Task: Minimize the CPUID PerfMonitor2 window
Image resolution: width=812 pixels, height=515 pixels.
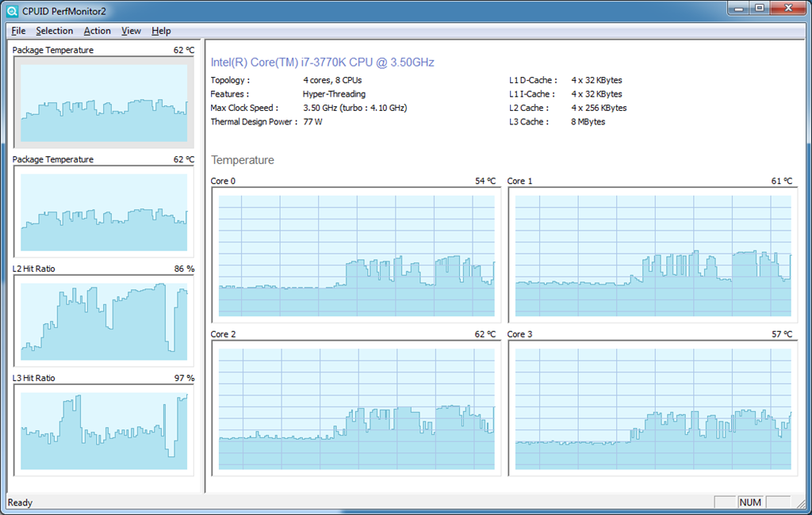Action: click(738, 8)
